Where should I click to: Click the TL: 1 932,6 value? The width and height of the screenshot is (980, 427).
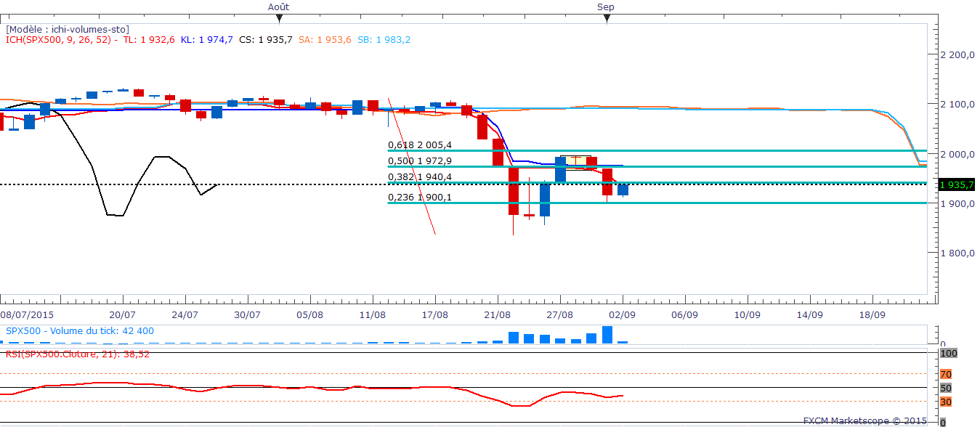pos(147,40)
